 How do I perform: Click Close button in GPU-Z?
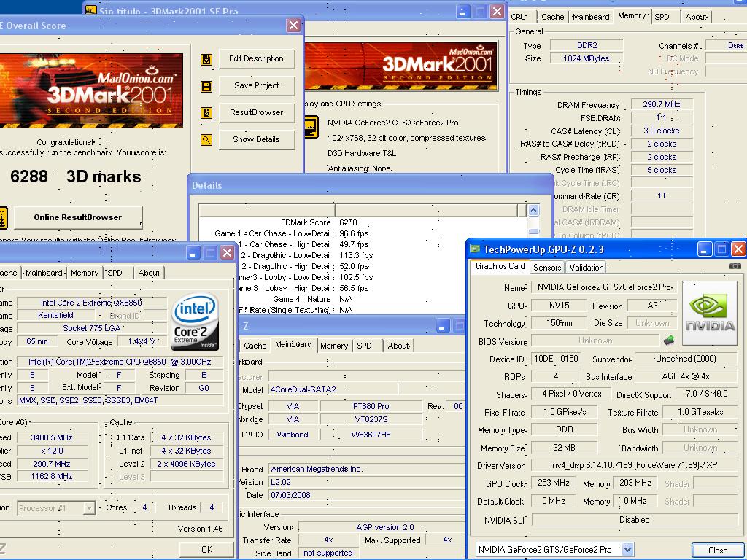point(717,550)
